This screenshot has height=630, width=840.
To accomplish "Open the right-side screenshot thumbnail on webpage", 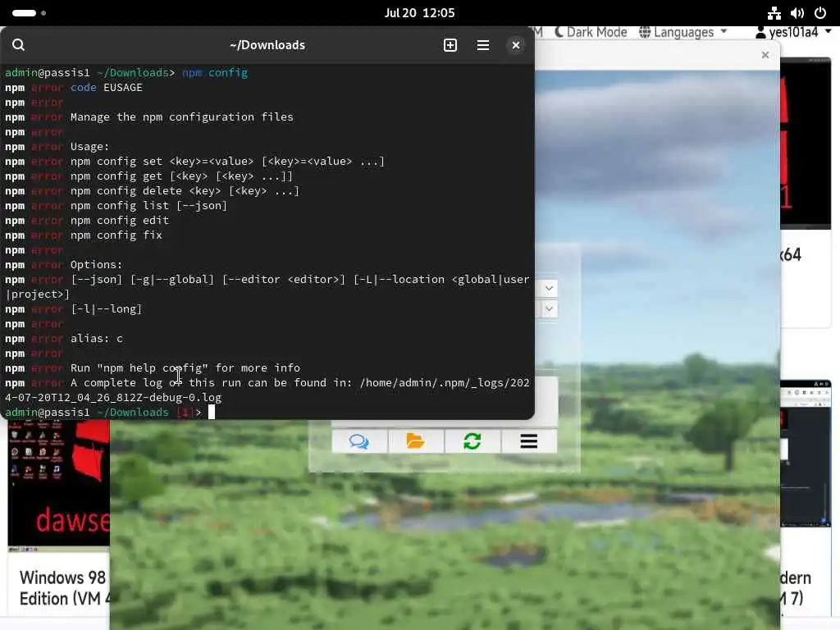I will pos(806,453).
